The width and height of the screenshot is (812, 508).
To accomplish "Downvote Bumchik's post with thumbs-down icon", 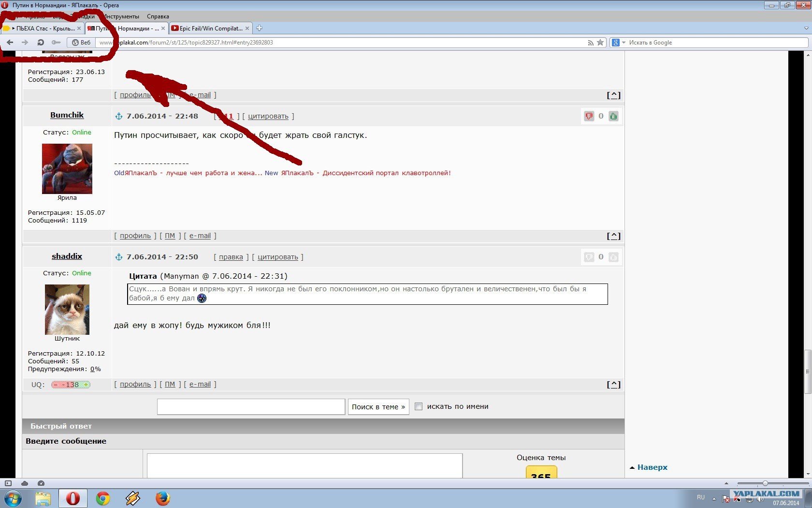I will (x=589, y=116).
